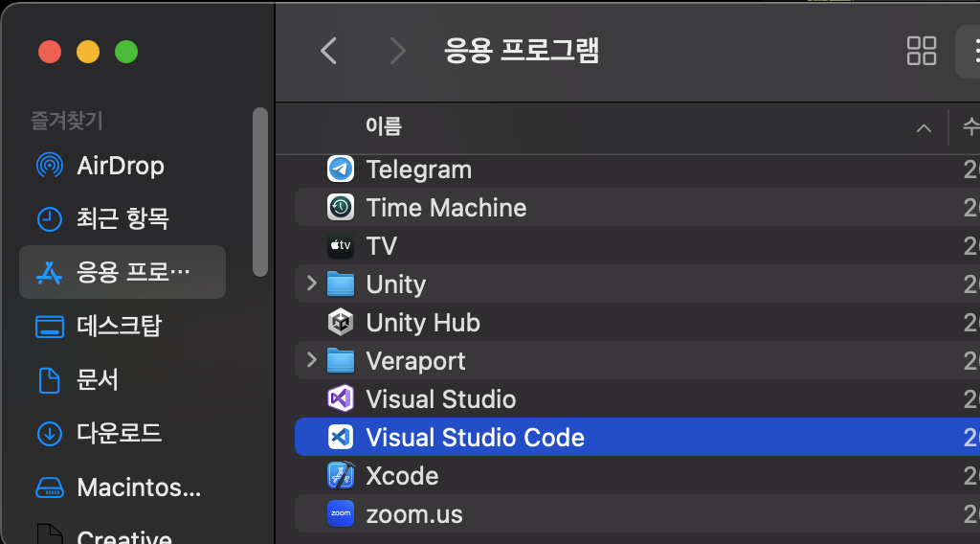
Task: Click the 응용 프로그램 window title
Action: tap(522, 51)
